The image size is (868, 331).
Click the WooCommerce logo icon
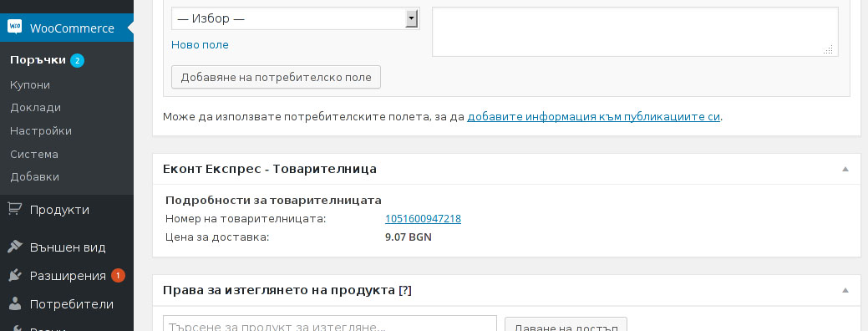(14, 28)
